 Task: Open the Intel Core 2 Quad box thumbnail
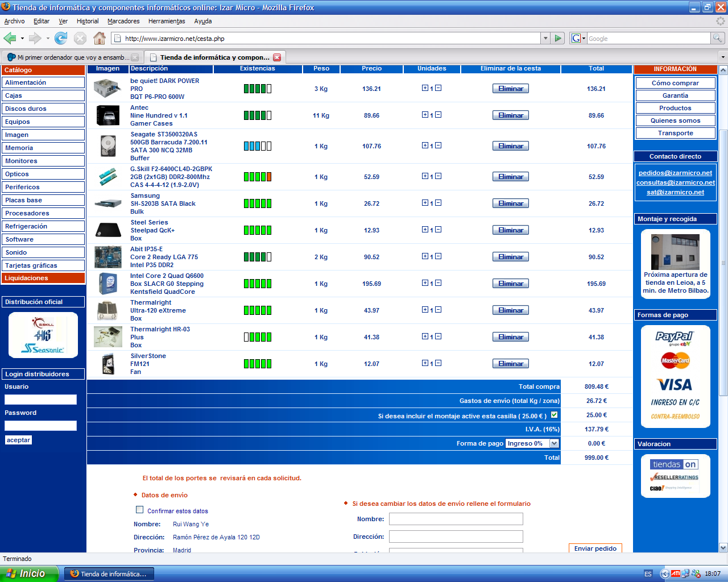tap(108, 284)
